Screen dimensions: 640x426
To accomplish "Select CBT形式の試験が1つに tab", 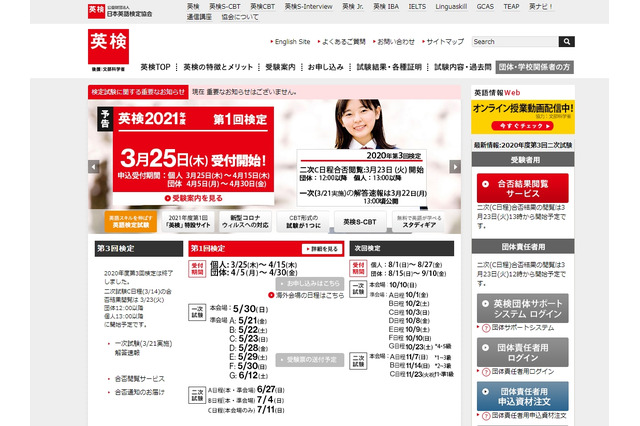I will tap(303, 222).
